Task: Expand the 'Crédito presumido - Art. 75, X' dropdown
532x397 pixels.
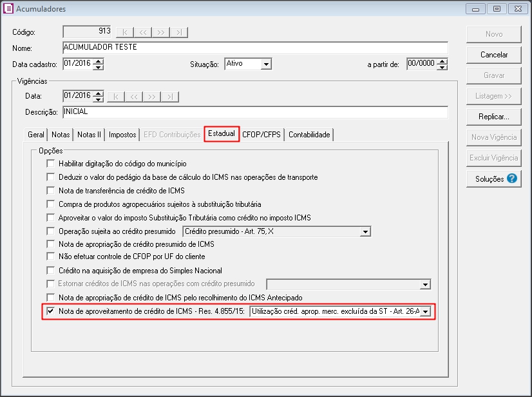Action: [365, 231]
